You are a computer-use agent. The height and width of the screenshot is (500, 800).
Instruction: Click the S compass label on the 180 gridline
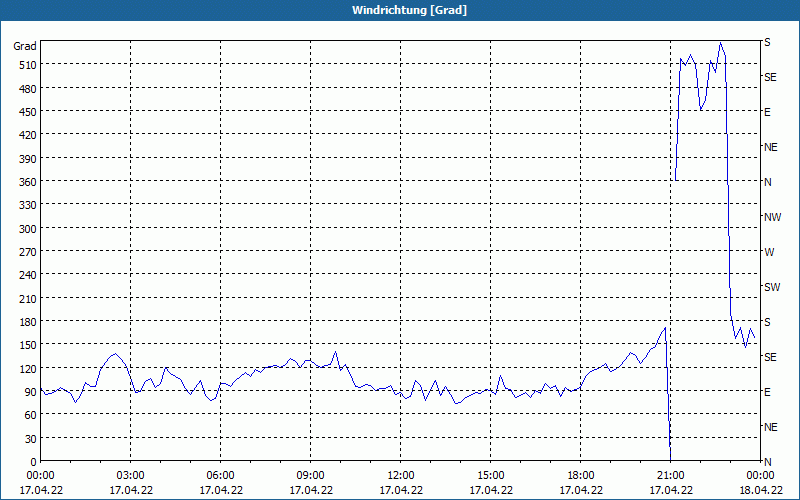767,322
